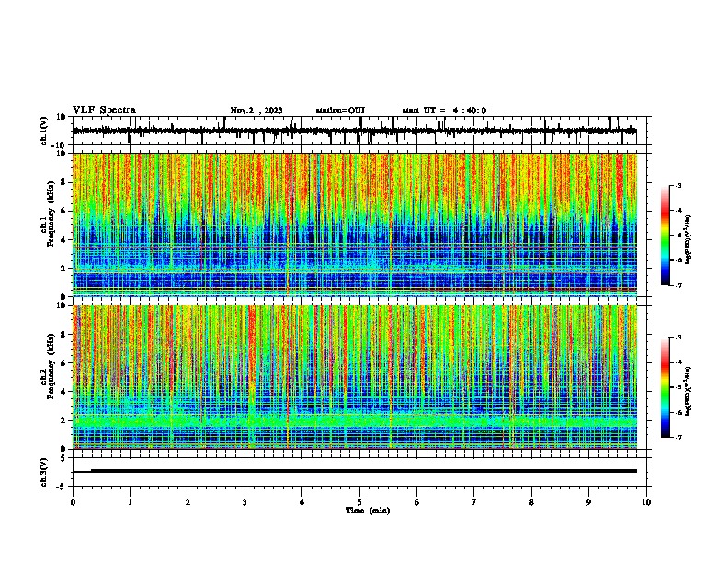This screenshot has width=728, height=563.
Task: Click the "station=OUI" label
Action: (340, 110)
